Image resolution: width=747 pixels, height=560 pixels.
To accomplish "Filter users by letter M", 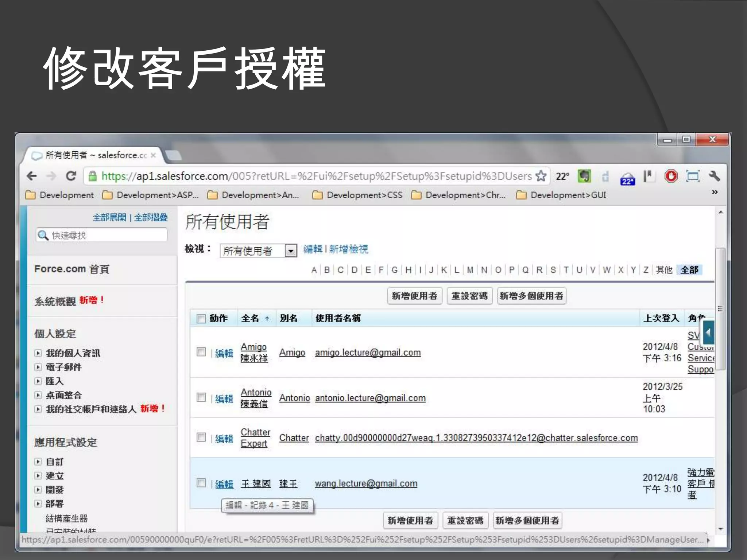I will click(470, 270).
